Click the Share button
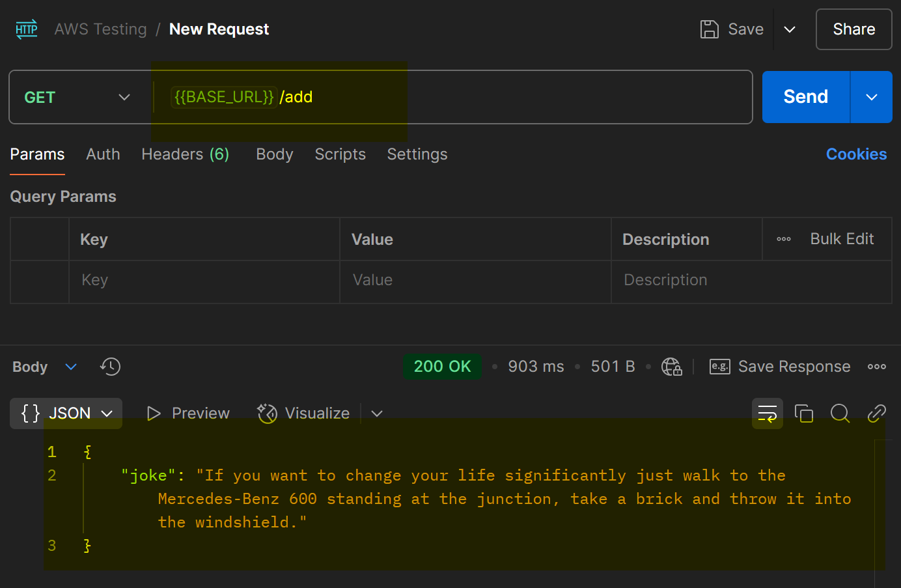Screen dimensions: 901x588 853,29
